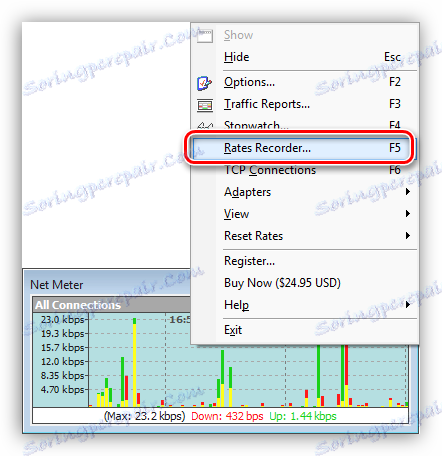
Task: Select the Show menu entry
Action: click(x=304, y=35)
